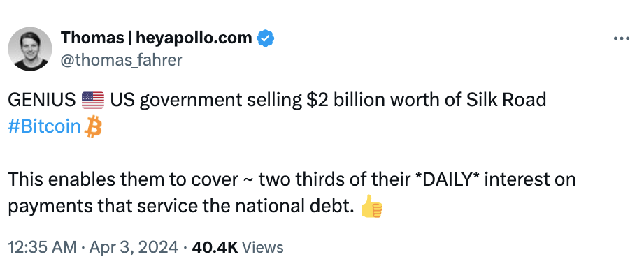The image size is (644, 266).
Task: Open the three-dot more options menu
Action: [621, 38]
